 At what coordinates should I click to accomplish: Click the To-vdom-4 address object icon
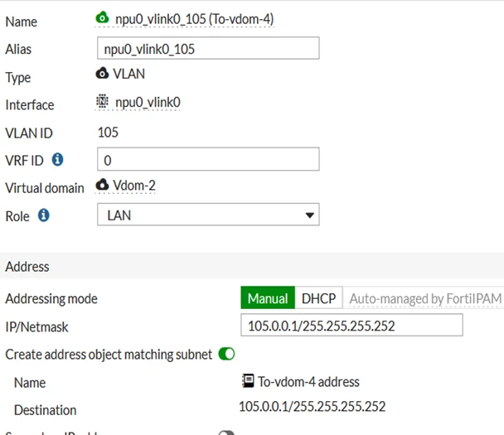tap(248, 381)
